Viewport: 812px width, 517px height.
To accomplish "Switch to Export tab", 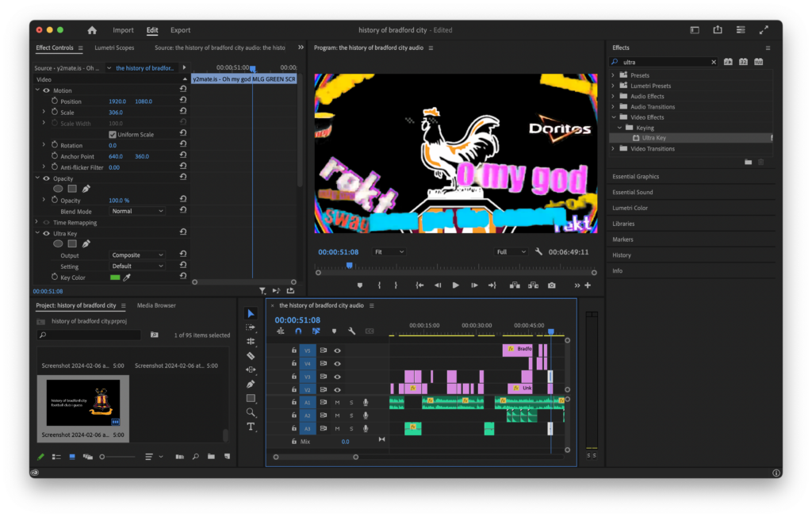I will pos(180,30).
